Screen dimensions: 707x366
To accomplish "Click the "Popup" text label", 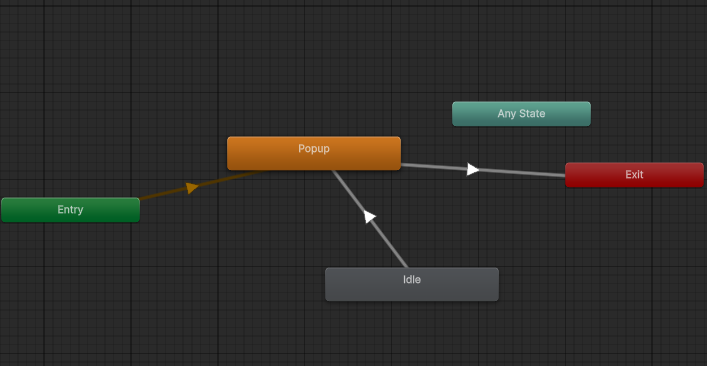I will pos(314,148).
